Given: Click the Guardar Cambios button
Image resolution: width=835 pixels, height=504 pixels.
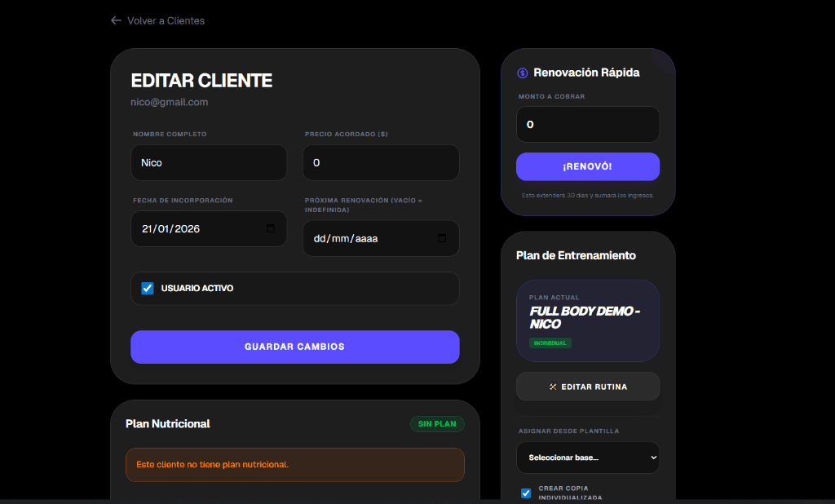Looking at the screenshot, I should pos(294,347).
